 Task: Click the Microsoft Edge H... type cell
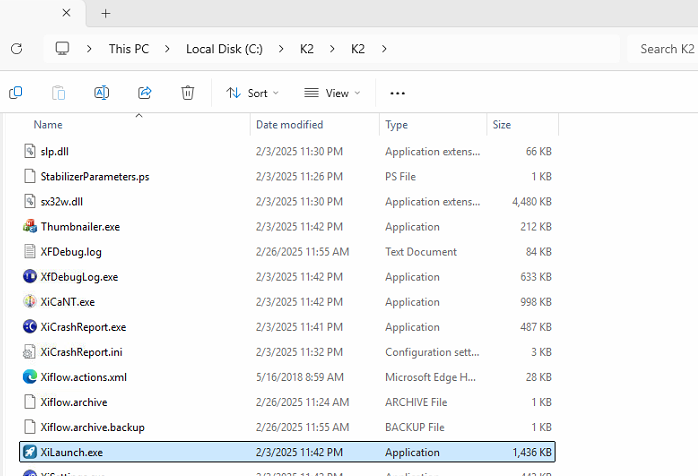[430, 377]
